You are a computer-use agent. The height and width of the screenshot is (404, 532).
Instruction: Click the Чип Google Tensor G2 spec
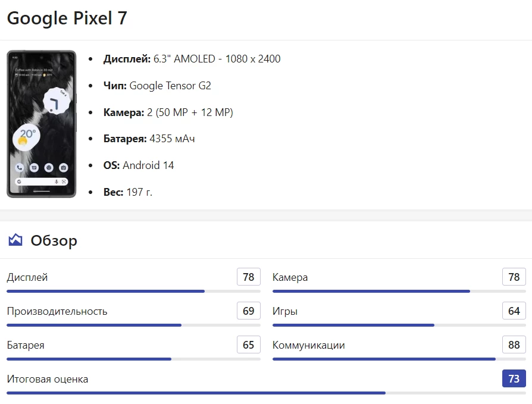coord(157,86)
